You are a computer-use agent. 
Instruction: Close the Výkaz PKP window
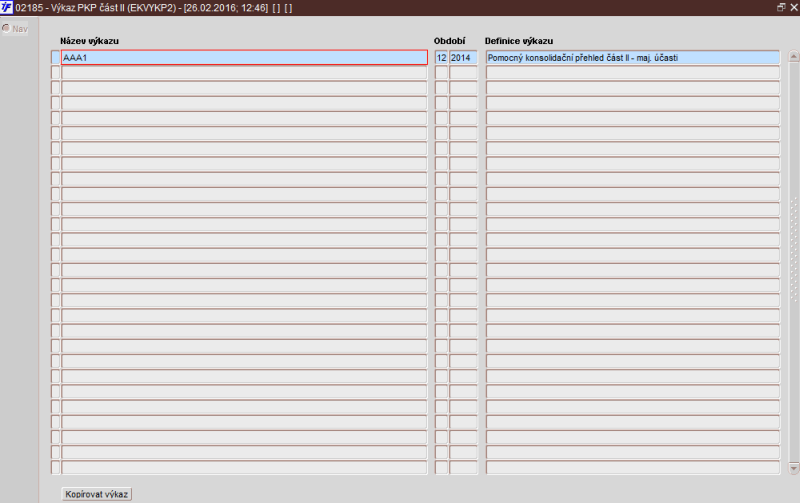click(794, 7)
